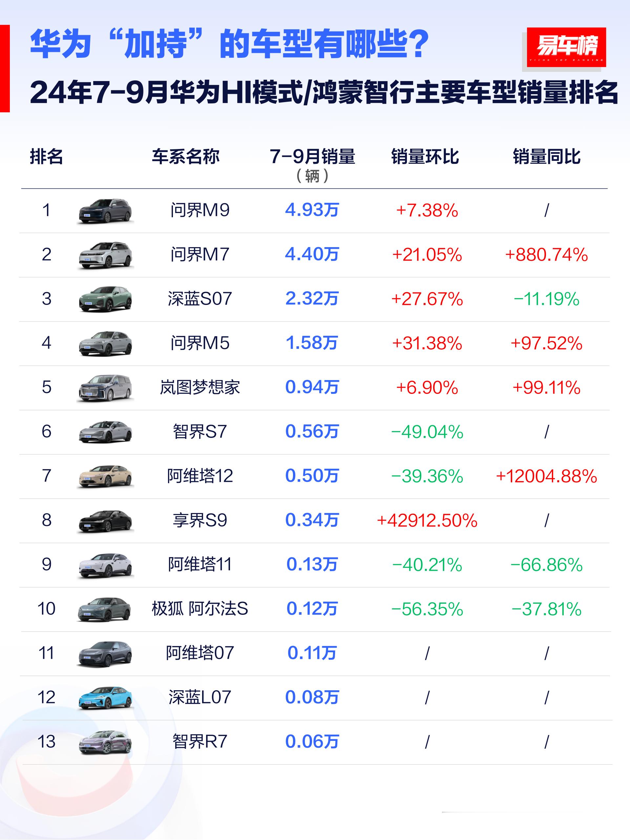Select the beige 阿维塔12 car image
Viewport: 630px width, 840px height.
coord(105,476)
